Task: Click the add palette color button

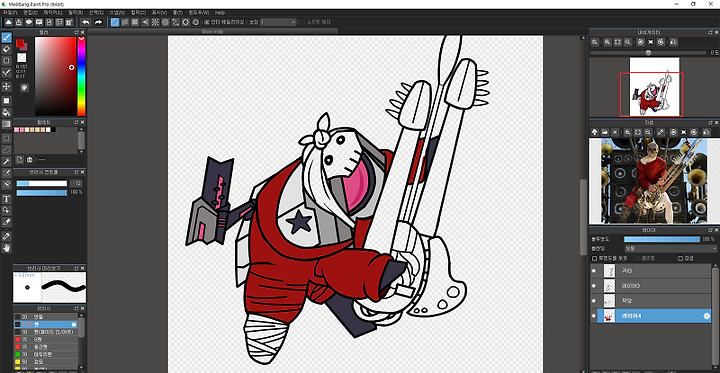Action: [20, 159]
